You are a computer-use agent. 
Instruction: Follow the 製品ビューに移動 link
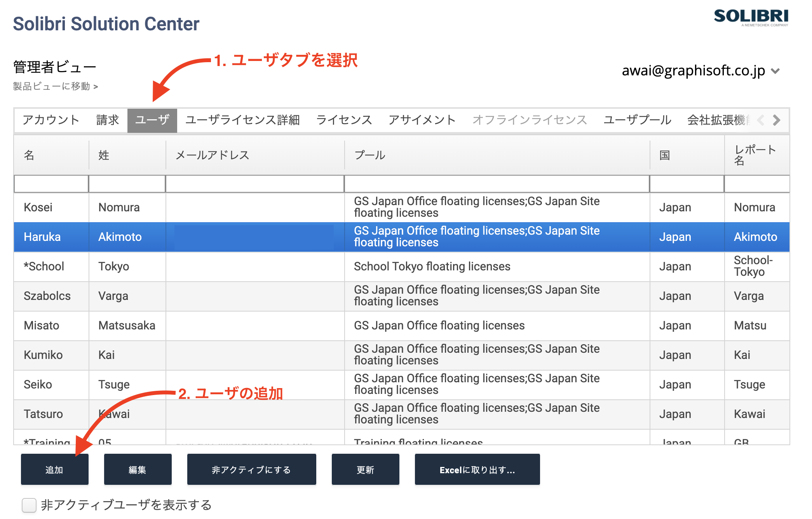[x=56, y=86]
